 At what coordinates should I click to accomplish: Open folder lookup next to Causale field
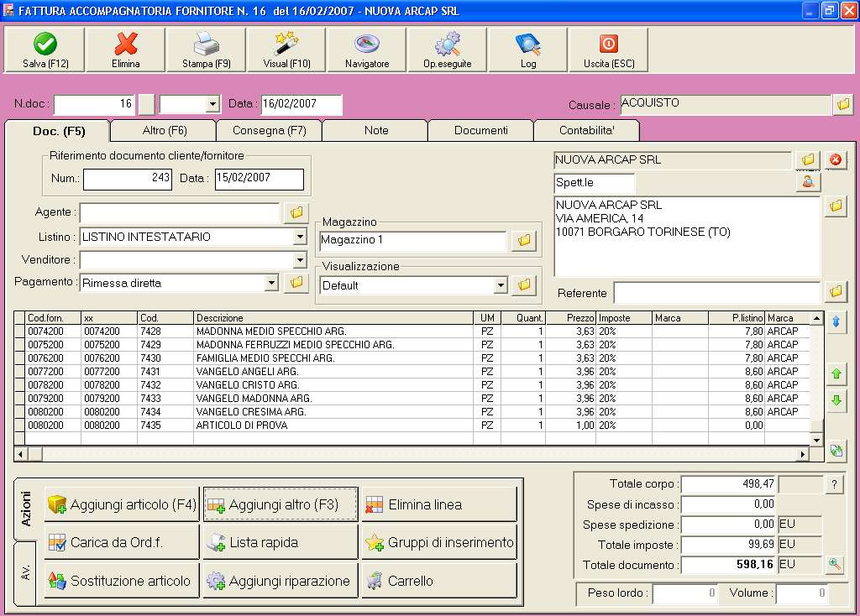click(x=842, y=105)
